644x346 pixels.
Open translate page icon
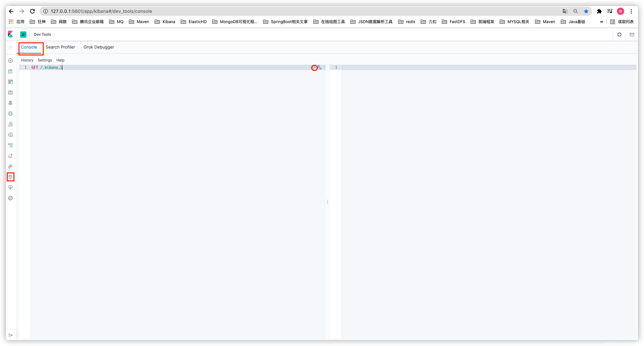click(565, 11)
